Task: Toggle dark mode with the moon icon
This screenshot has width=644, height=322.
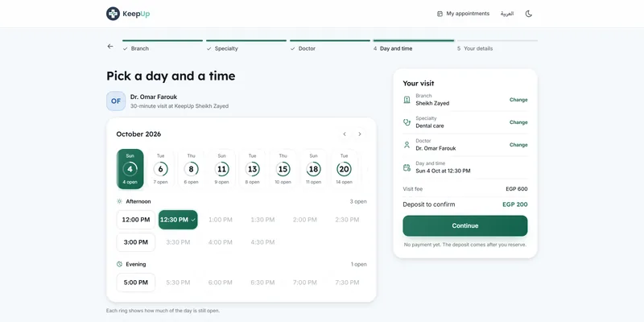Action: point(529,14)
